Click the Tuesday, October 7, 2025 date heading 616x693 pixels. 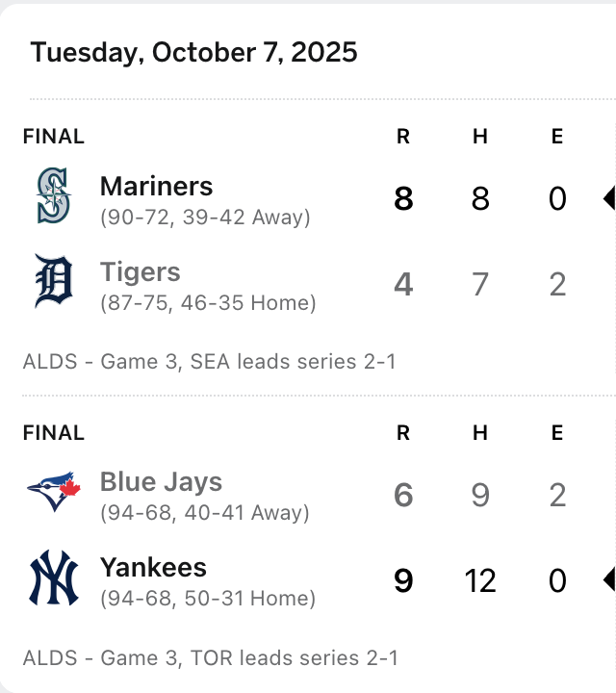tap(193, 52)
